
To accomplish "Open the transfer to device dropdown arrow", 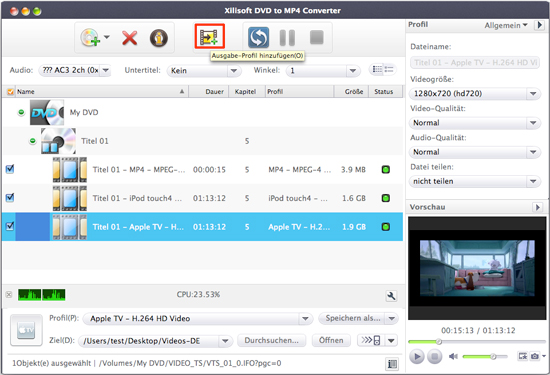I will pos(391,340).
